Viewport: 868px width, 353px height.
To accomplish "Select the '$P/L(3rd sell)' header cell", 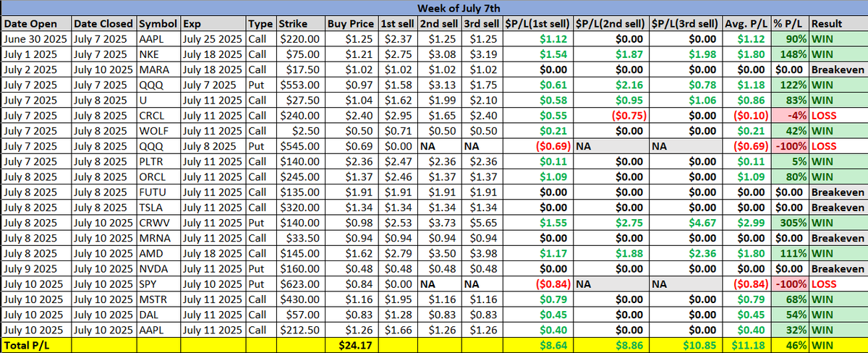I will tap(685, 24).
